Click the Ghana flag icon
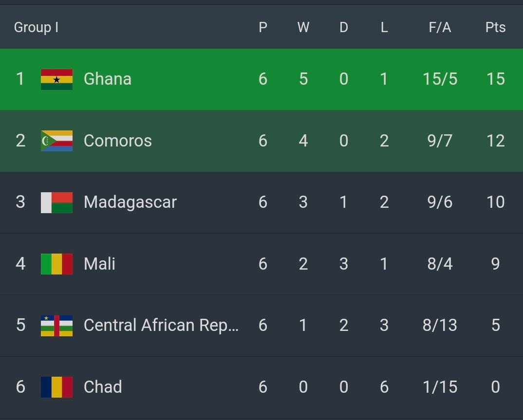 (x=56, y=79)
